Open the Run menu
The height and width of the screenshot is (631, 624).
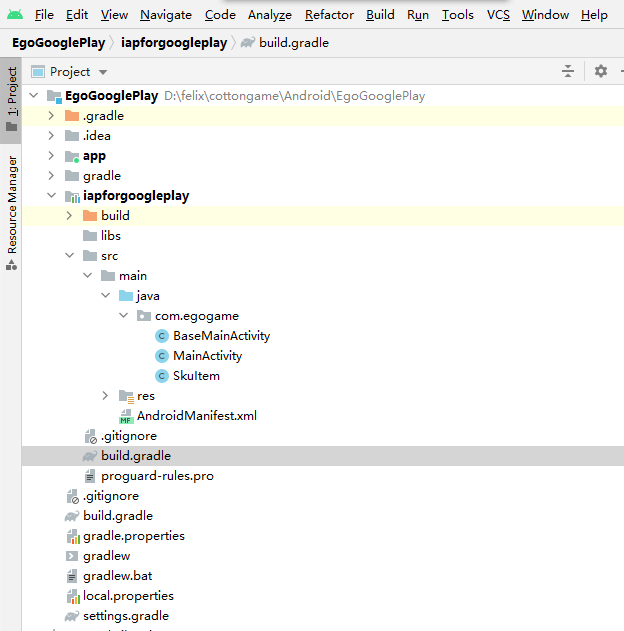[x=418, y=15]
